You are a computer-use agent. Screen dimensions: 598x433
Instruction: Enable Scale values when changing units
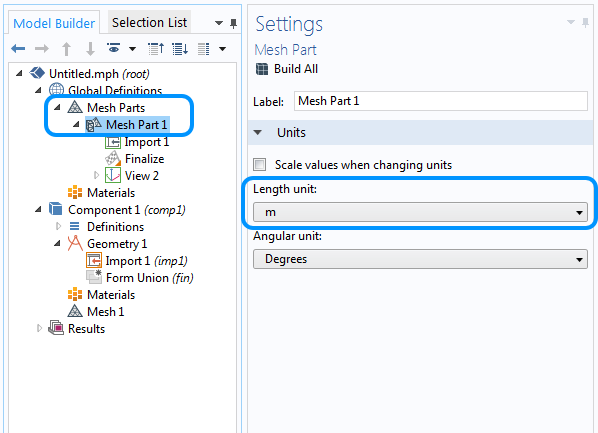[x=260, y=165]
